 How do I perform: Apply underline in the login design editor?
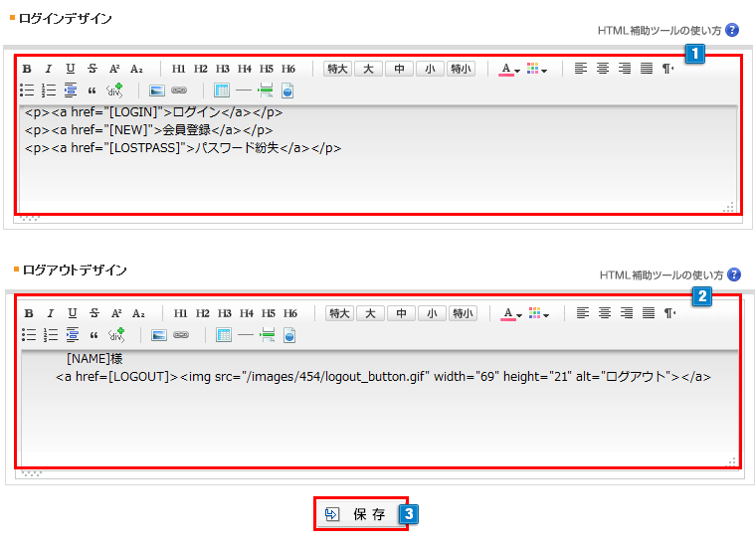pyautogui.click(x=71, y=69)
